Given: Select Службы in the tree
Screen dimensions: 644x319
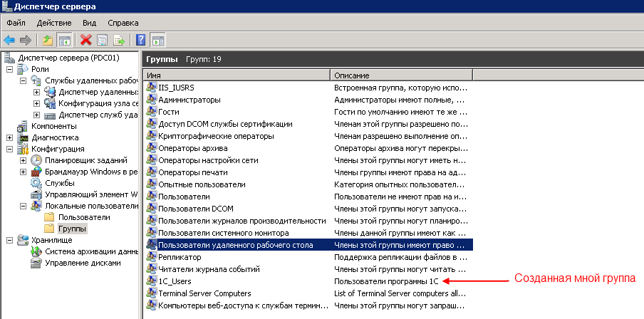Looking at the screenshot, I should 60,183.
